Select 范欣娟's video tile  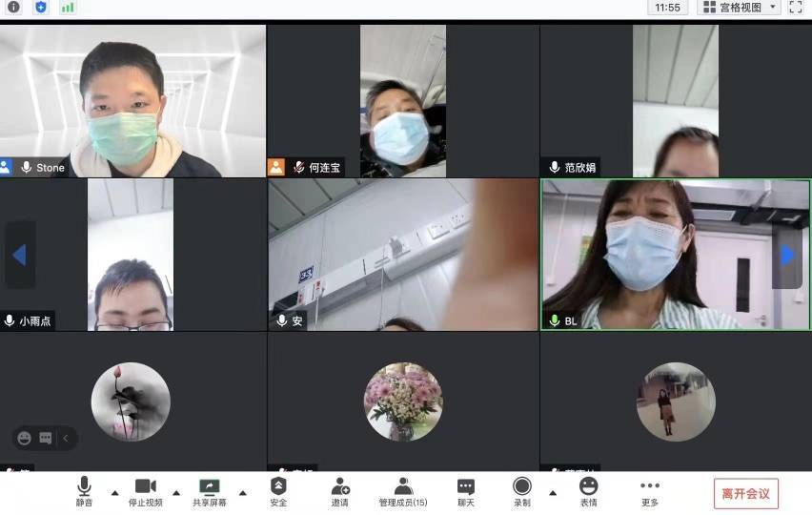tap(676, 101)
